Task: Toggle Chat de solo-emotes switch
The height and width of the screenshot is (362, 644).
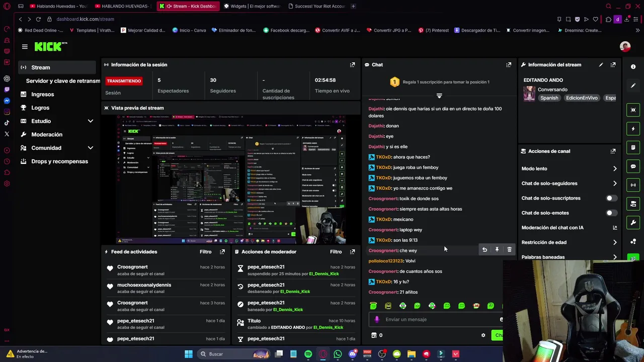Action: click(611, 213)
